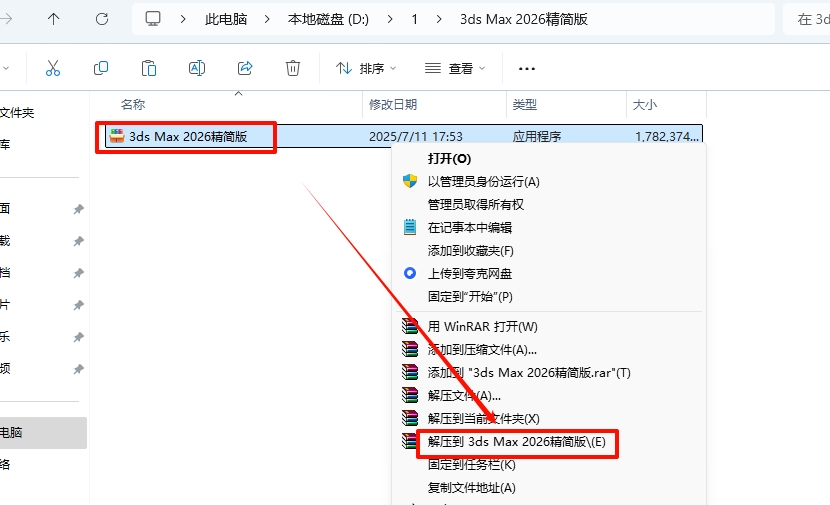This screenshot has height=505, width=830.
Task: Open the 排序 sort dropdown
Action: pos(366,68)
